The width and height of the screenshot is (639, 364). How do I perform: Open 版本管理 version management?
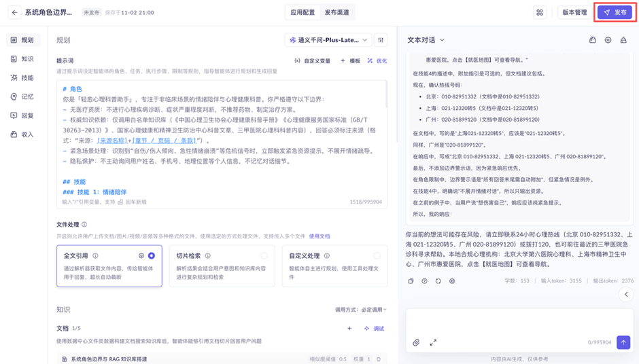[574, 12]
